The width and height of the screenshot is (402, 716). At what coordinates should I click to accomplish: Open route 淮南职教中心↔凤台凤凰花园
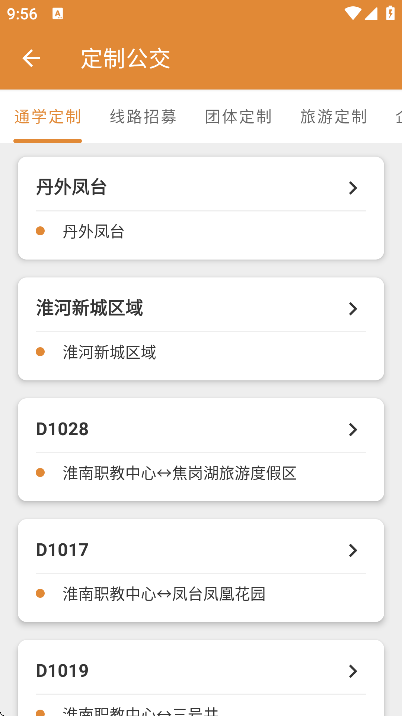164,594
